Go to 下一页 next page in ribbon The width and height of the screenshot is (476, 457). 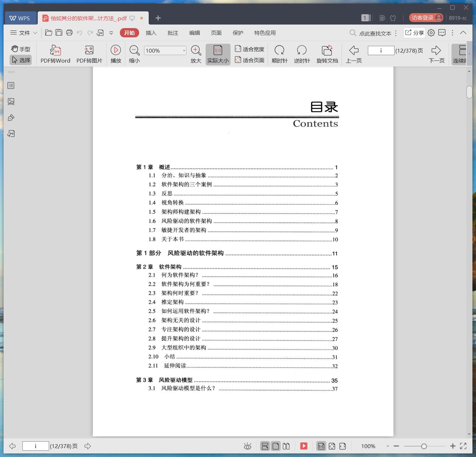(x=437, y=54)
